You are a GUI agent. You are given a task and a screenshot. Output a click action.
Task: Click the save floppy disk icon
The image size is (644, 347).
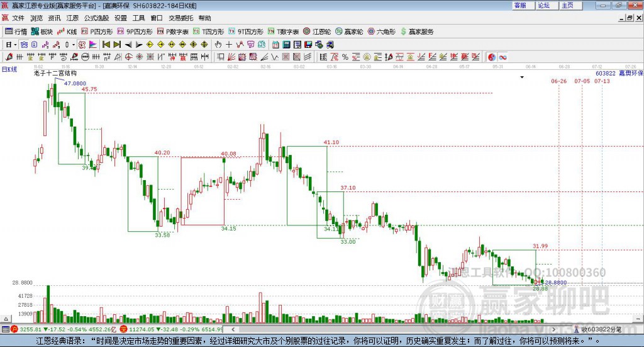[308, 45]
